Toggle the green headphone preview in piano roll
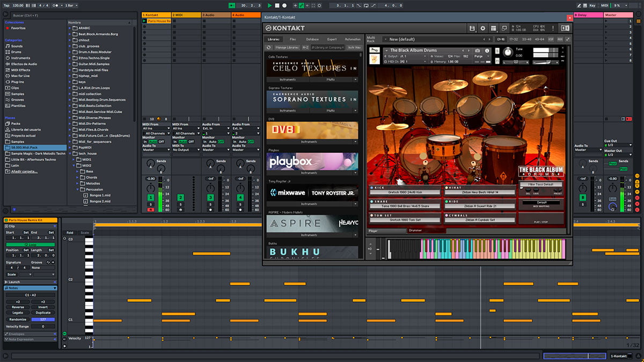 (65, 334)
